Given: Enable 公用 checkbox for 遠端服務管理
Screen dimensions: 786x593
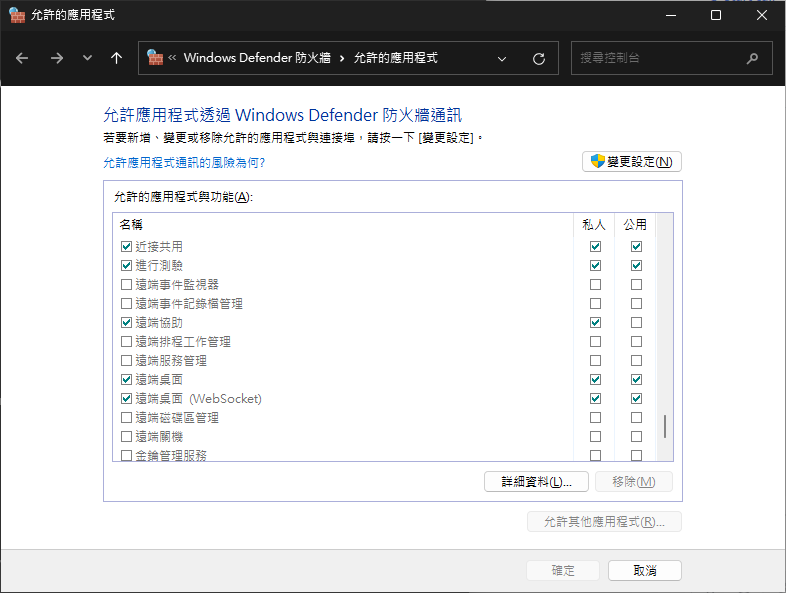Looking at the screenshot, I should pyautogui.click(x=637, y=361).
